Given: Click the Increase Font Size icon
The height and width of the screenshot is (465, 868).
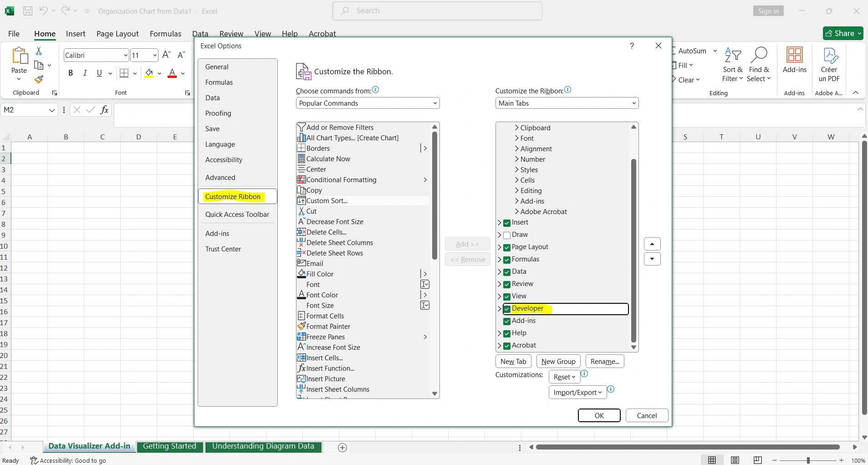Looking at the screenshot, I should (167, 55).
